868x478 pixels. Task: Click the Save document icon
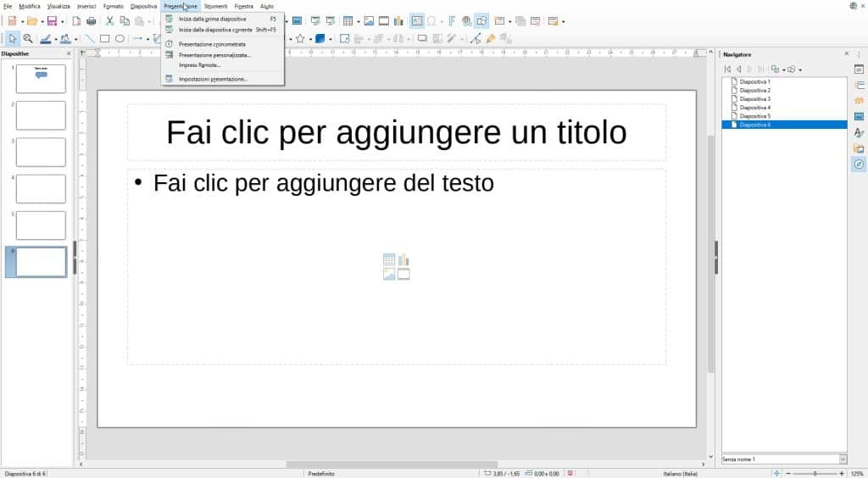click(x=52, y=21)
